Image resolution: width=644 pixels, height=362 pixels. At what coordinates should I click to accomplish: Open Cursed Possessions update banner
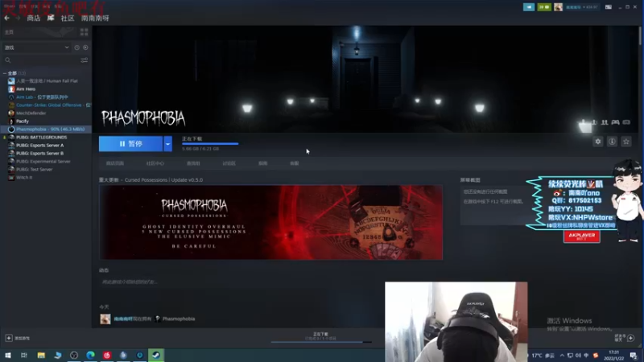pyautogui.click(x=271, y=223)
